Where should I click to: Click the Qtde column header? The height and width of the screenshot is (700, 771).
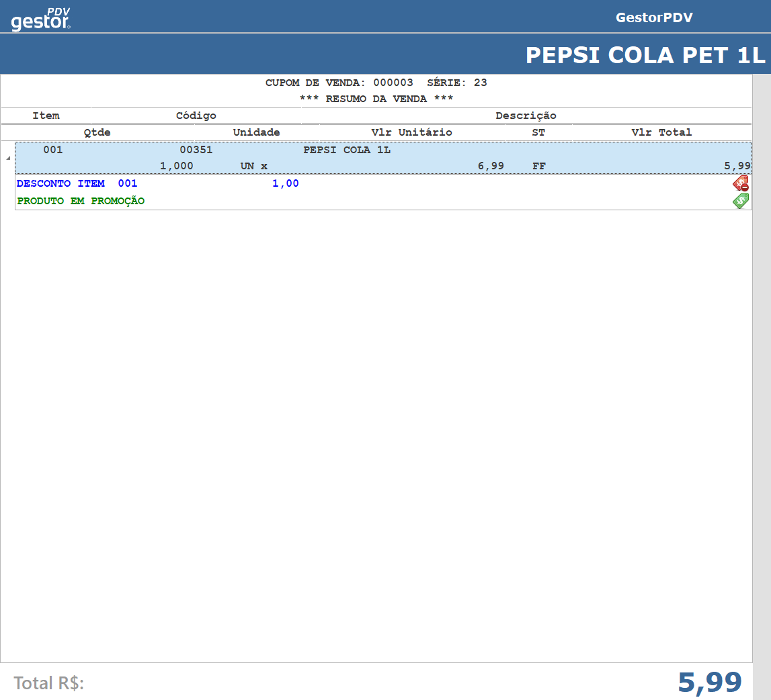[97, 132]
